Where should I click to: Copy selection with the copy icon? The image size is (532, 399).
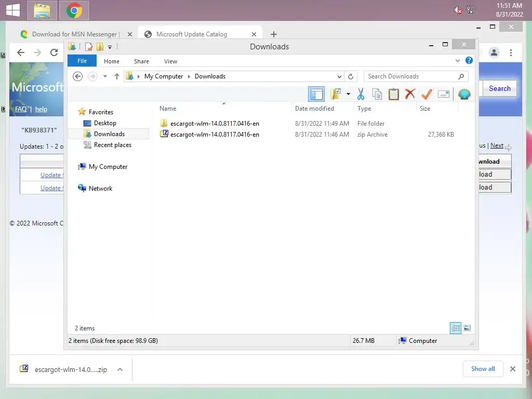point(377,94)
